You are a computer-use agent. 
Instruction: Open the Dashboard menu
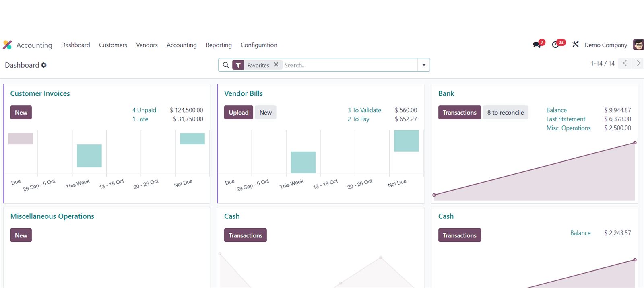[x=76, y=45]
